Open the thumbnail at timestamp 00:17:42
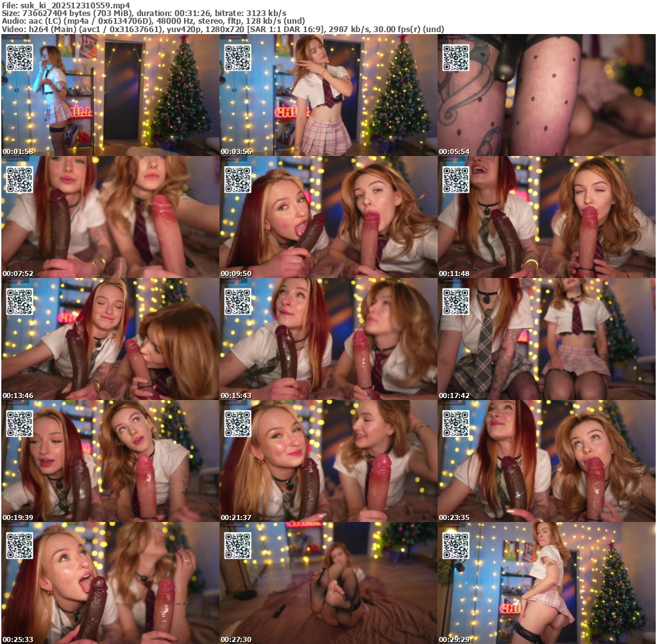Image resolution: width=657 pixels, height=644 pixels. pyautogui.click(x=546, y=339)
